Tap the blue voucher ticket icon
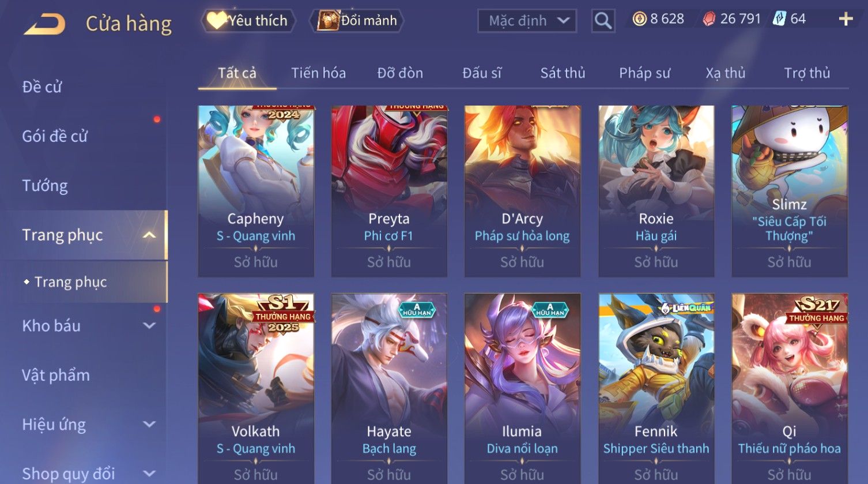This screenshot has height=484, width=868. tap(779, 18)
